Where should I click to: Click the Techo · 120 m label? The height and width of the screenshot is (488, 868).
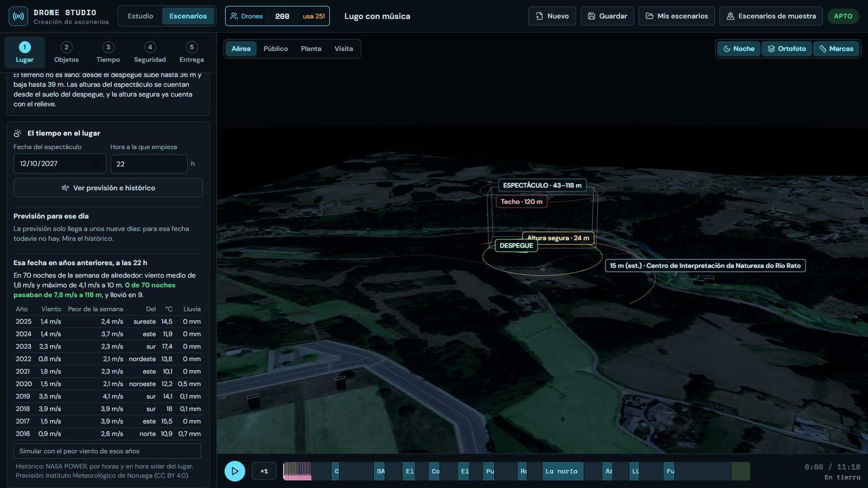pos(521,202)
